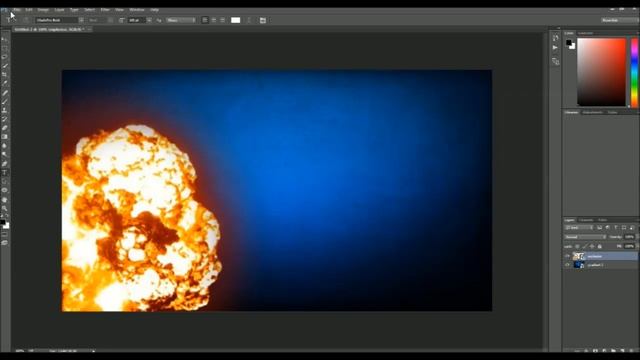Viewport: 640px width, 360px height.
Task: Click the font size field
Action: click(x=136, y=20)
